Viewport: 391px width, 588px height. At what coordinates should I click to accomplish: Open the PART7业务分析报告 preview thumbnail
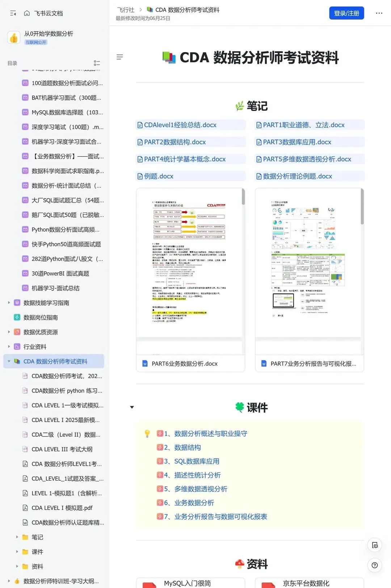(308, 271)
